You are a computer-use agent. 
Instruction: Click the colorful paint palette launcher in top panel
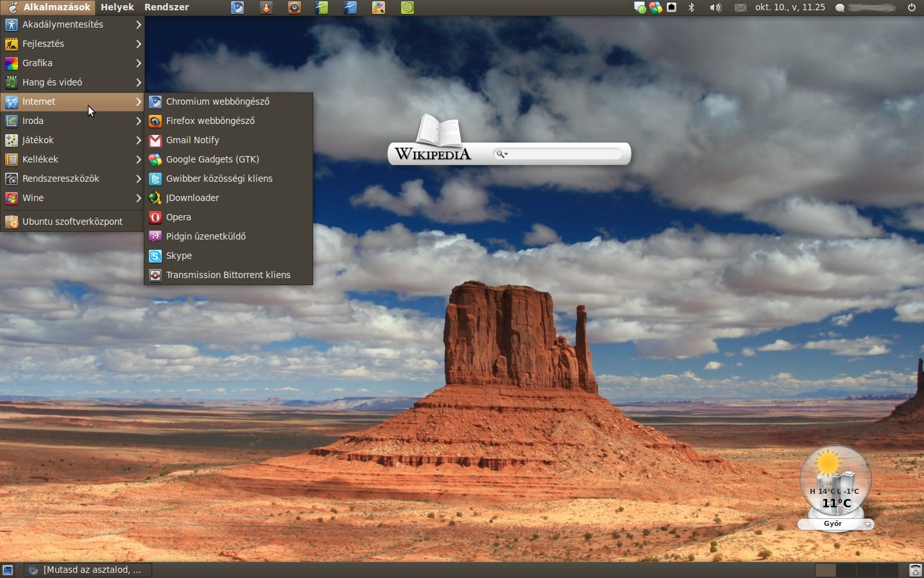click(x=379, y=8)
